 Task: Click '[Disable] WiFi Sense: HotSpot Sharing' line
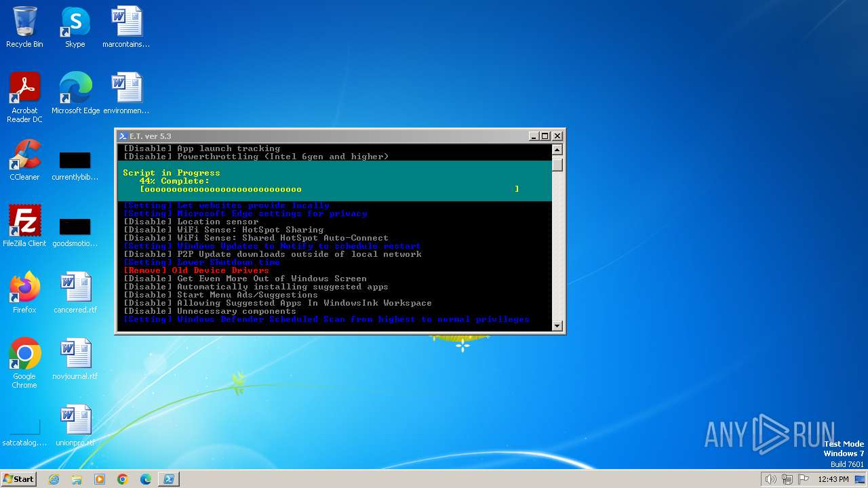tap(223, 230)
